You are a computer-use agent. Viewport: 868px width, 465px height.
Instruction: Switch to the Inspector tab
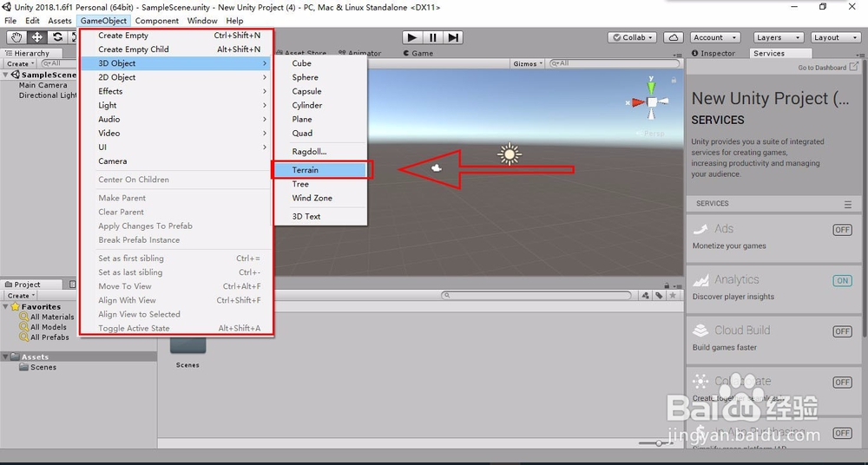713,53
